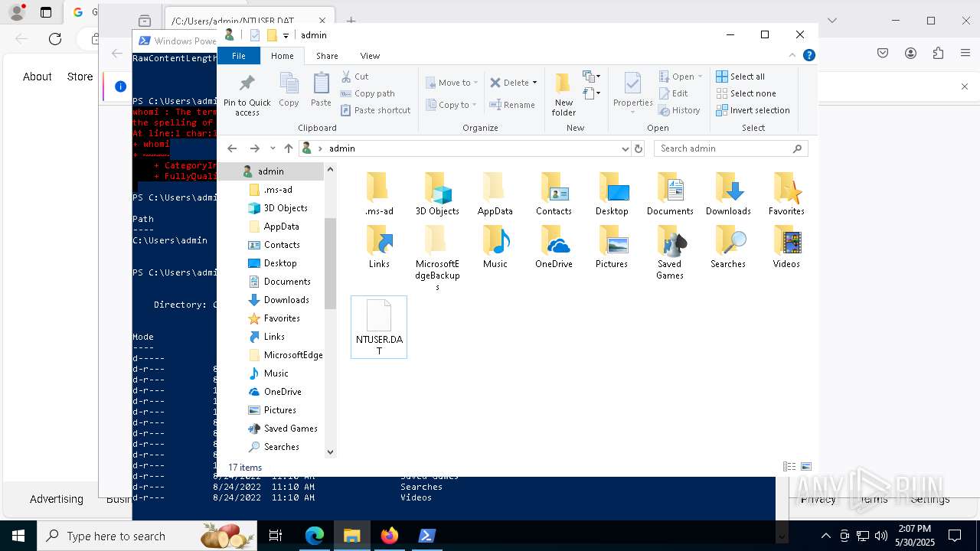Click Edit in Open group
The height and width of the screenshot is (551, 980).
(x=673, y=93)
